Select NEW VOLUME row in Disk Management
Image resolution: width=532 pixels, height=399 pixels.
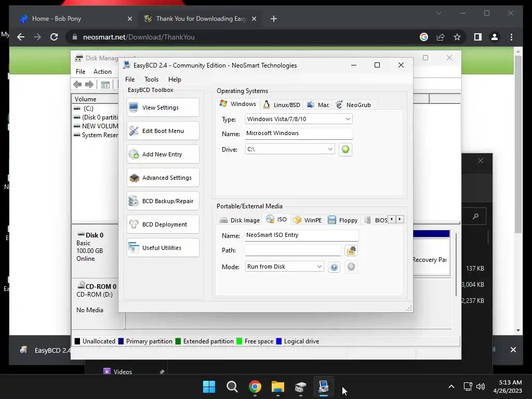pos(96,126)
